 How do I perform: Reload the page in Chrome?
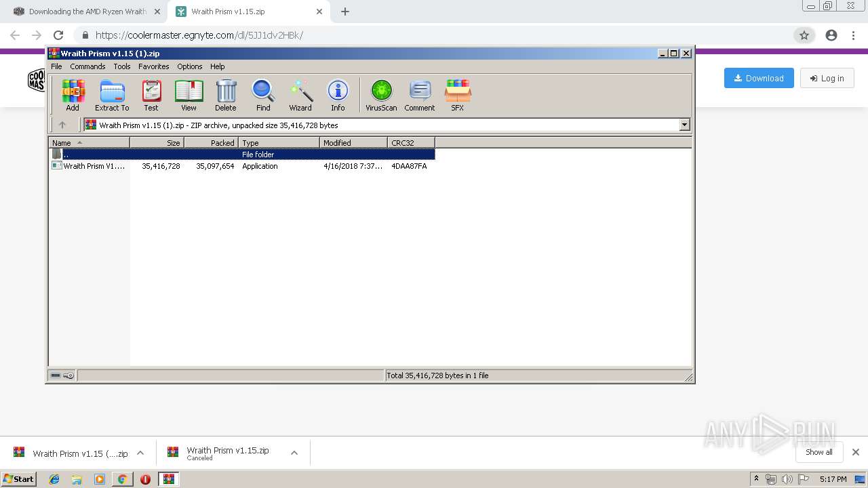coord(58,35)
